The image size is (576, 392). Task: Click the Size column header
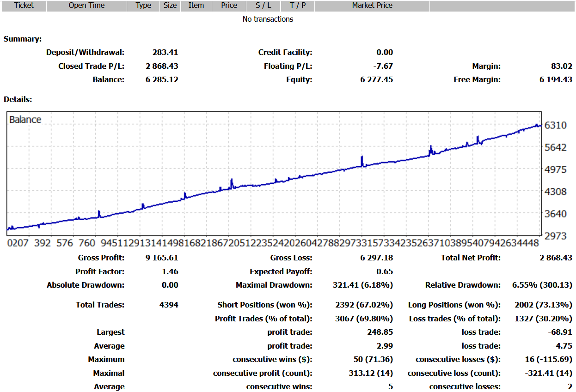170,6
